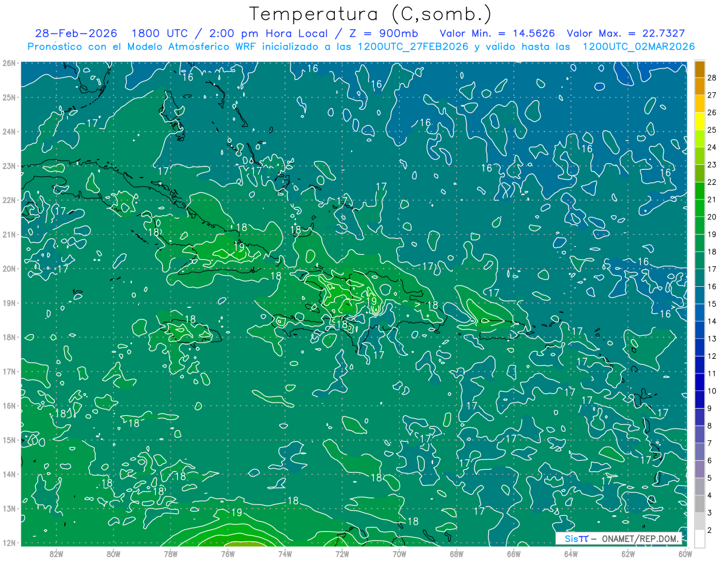Click the yellow colorbar band between 25 and 26
The image size is (728, 562).
point(700,121)
